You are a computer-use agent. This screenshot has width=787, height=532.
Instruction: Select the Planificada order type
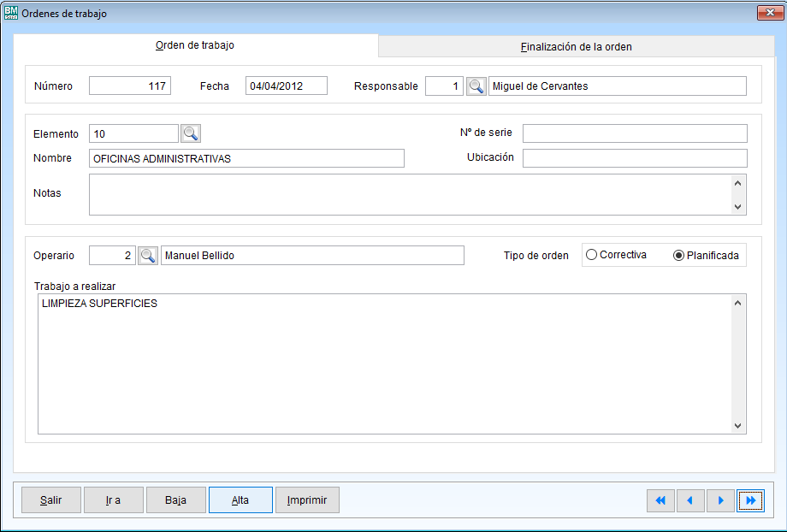679,256
